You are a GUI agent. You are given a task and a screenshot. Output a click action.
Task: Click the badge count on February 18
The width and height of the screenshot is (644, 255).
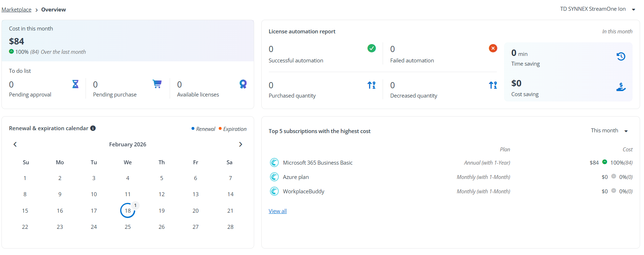tap(135, 206)
